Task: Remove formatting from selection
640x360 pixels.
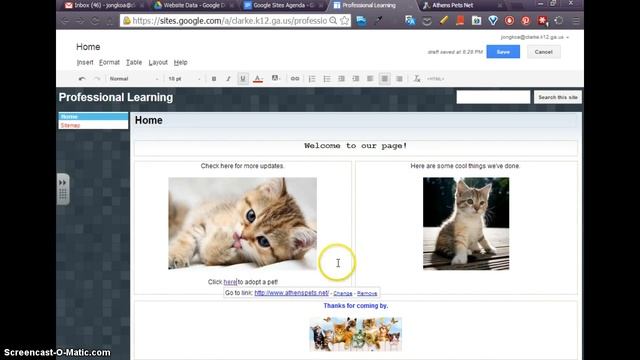Action: pos(417,79)
